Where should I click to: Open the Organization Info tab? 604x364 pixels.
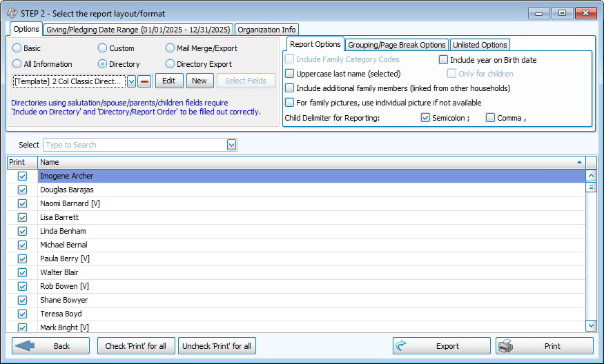(266, 30)
